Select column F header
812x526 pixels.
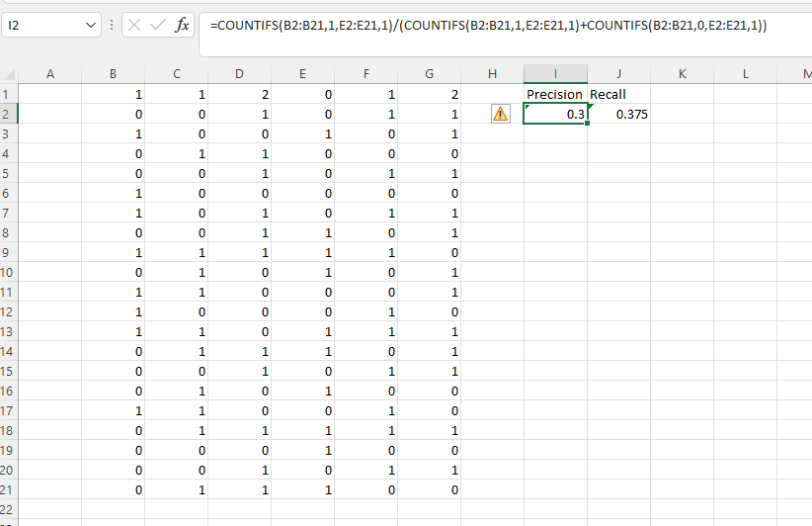tap(366, 74)
